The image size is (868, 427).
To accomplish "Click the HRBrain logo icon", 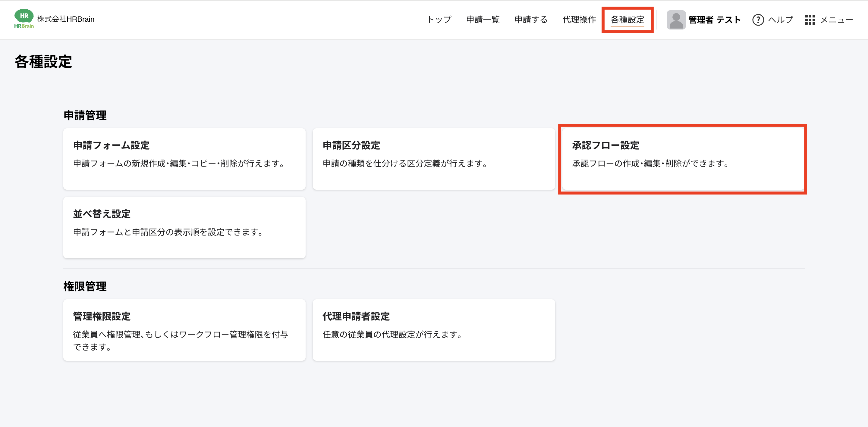I will [24, 19].
